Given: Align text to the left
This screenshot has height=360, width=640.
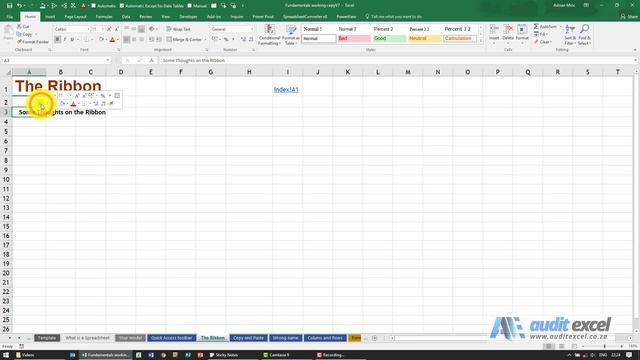Looking at the screenshot, I should (127, 40).
